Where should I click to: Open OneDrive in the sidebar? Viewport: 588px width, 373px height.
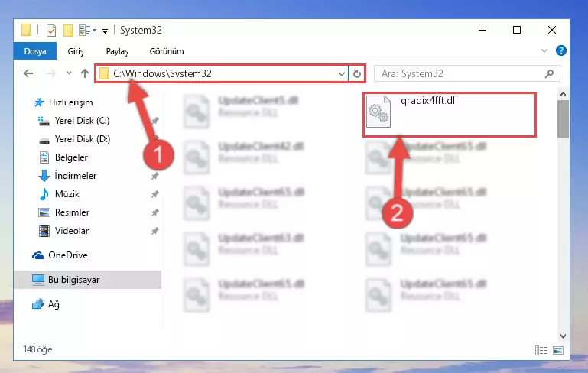pos(68,255)
